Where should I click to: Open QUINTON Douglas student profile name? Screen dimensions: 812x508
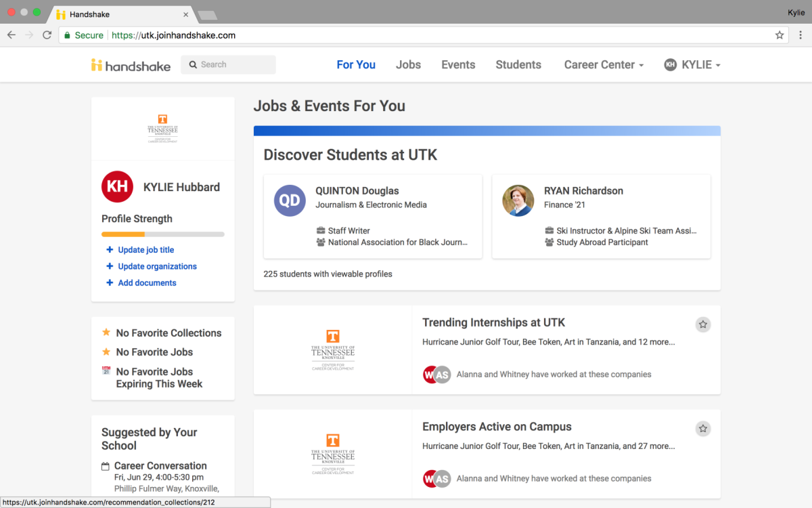[x=357, y=191]
